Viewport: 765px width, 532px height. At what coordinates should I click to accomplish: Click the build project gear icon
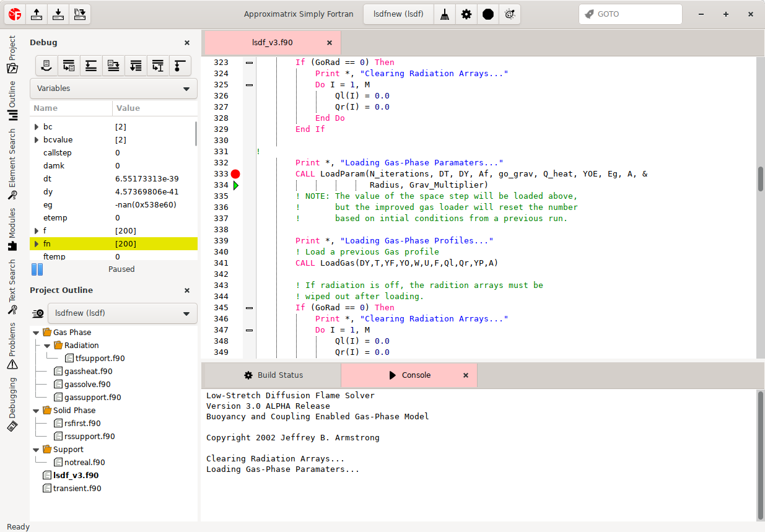[466, 14]
